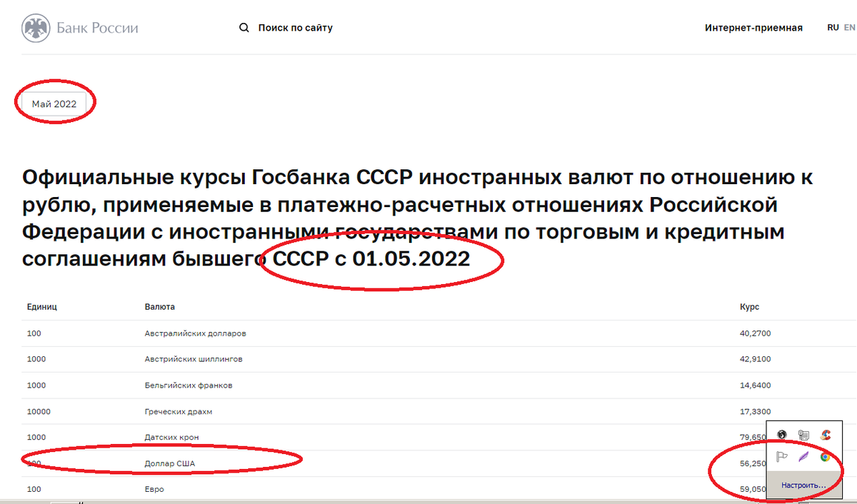857x504 pixels.
Task: Select the RU language option
Action: [833, 27]
